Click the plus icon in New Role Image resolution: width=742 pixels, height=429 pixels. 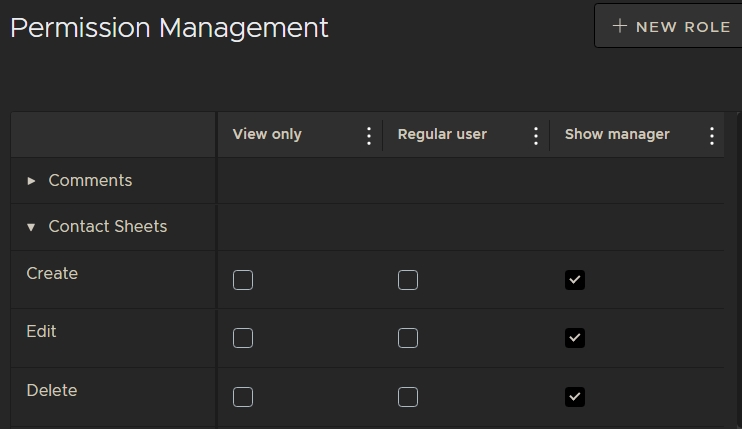(x=620, y=27)
